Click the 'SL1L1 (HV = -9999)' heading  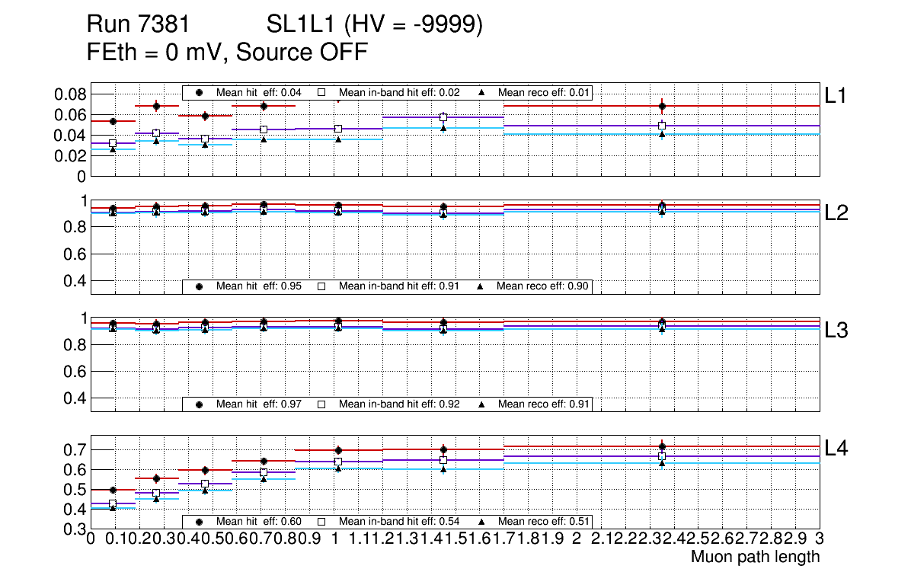pyautogui.click(x=375, y=26)
